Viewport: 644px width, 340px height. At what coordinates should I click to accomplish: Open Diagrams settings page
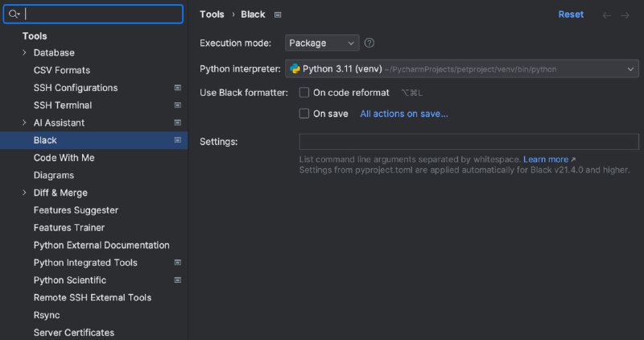point(54,175)
